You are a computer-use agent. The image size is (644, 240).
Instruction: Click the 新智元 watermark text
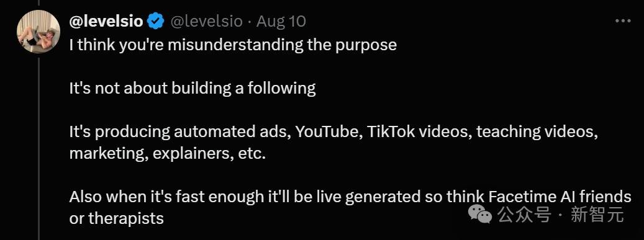(x=597, y=214)
